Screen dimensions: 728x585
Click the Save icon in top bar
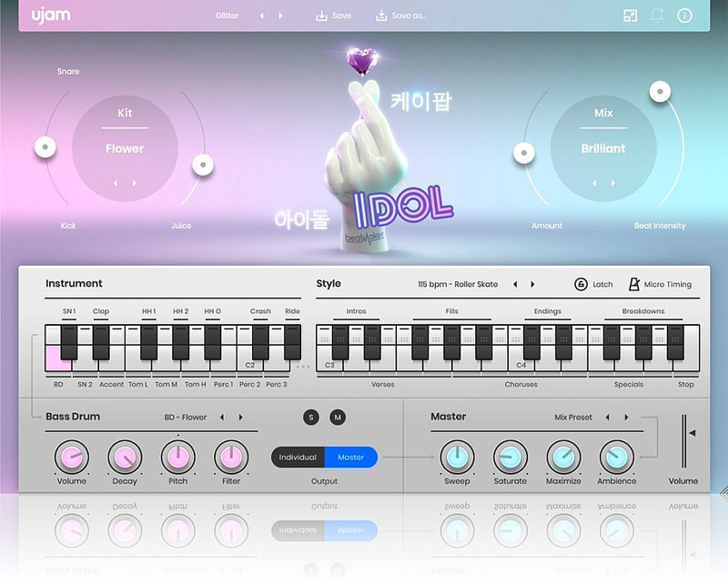[x=321, y=15]
